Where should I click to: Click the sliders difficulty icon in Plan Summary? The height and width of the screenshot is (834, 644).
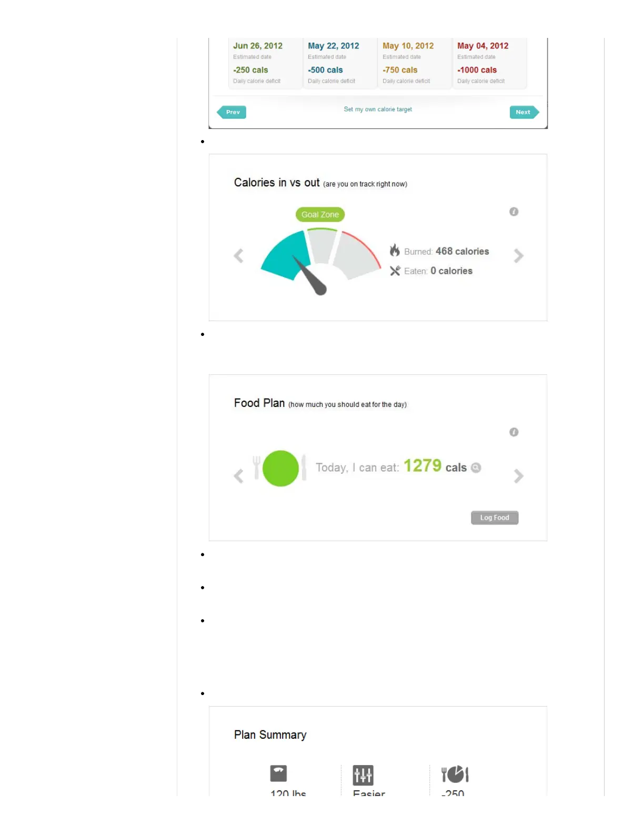tap(363, 775)
